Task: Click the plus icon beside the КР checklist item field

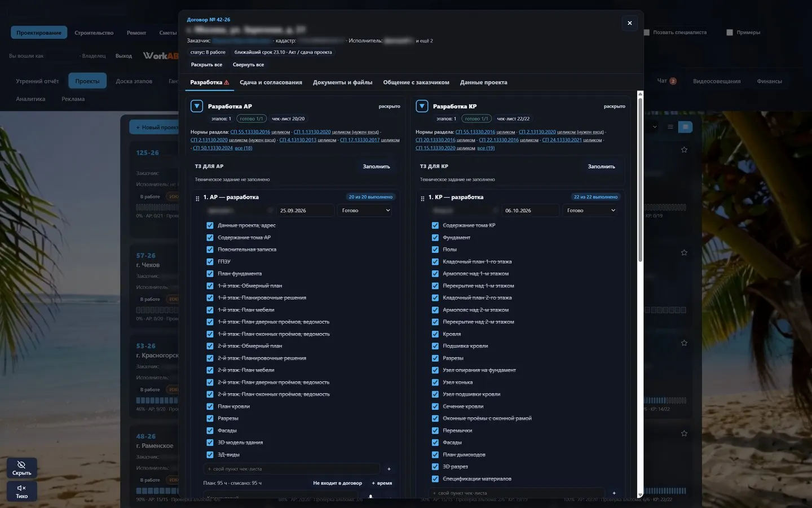Action: click(x=614, y=493)
